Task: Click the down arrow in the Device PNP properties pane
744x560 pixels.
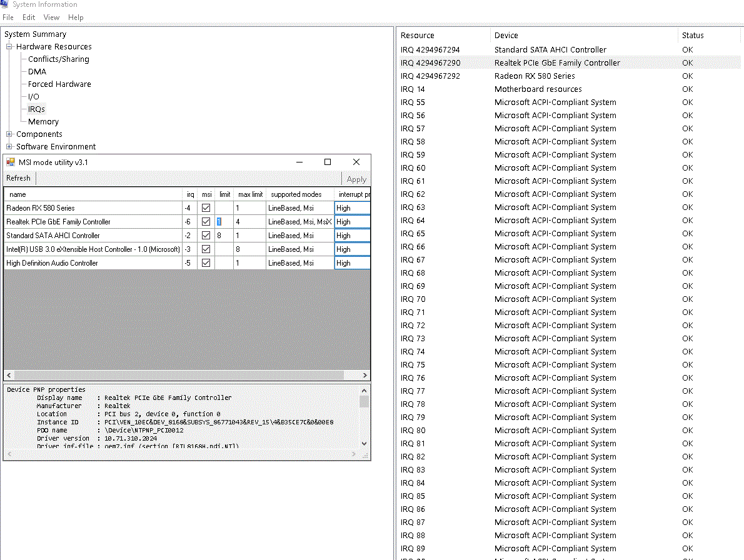Action: click(364, 443)
